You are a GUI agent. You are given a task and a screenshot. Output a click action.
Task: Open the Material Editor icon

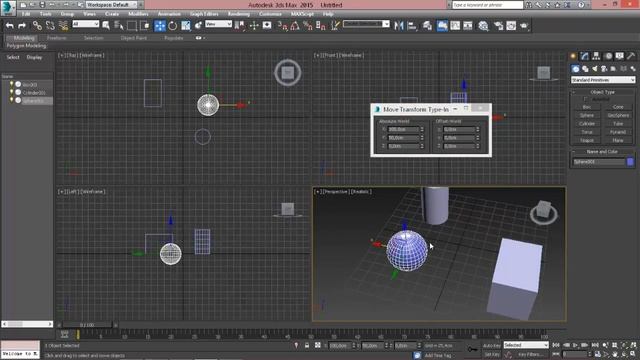[x=483, y=26]
